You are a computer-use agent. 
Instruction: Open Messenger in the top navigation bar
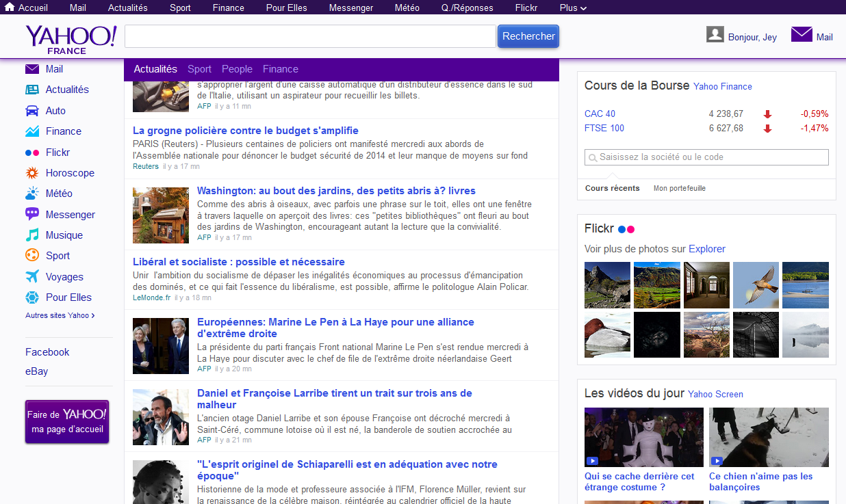pyautogui.click(x=351, y=8)
